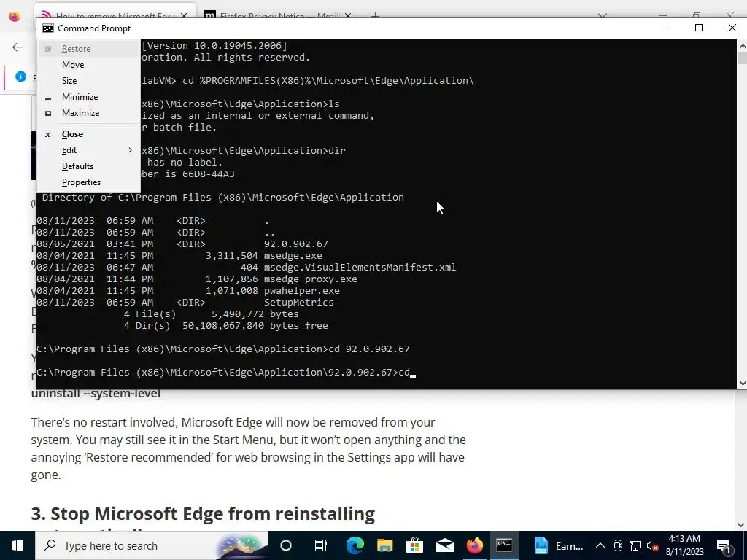The image size is (747, 560).
Task: Open the clock showing 4:13 AM
Action: [x=684, y=545]
